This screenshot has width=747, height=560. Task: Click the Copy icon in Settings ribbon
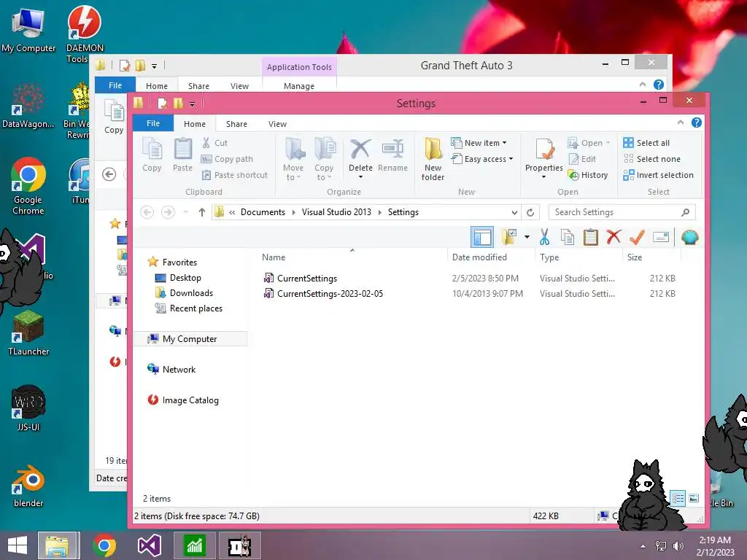152,155
